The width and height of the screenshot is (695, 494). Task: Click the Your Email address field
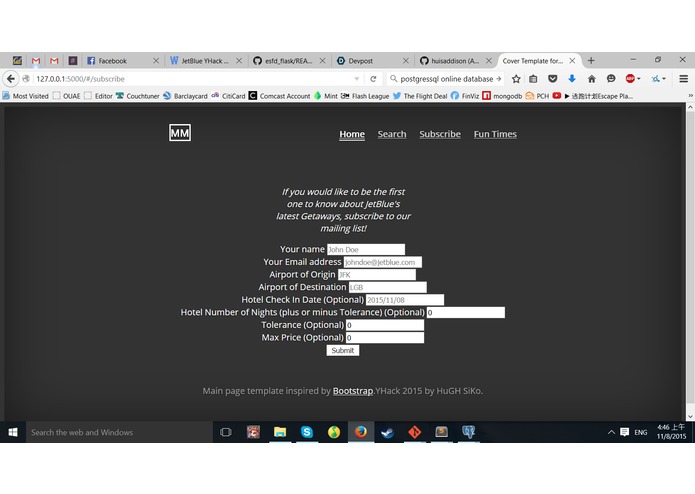[383, 262]
